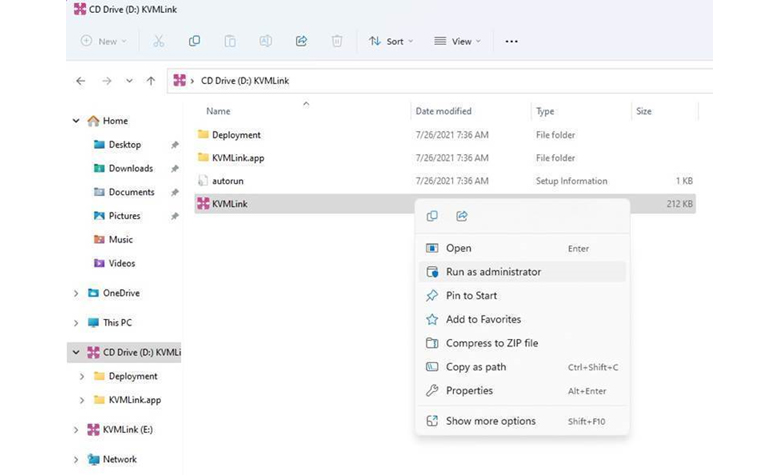Screen dimensions: 780x476
Task: Select Copy as path
Action: (x=522, y=367)
